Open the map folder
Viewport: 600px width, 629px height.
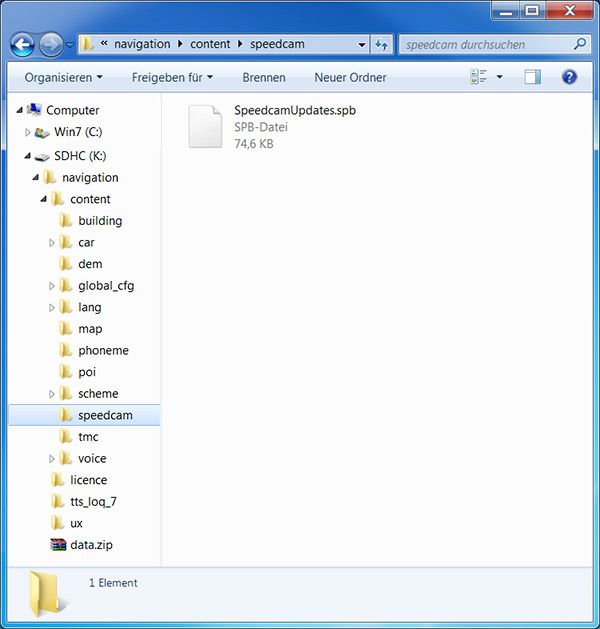coord(90,329)
